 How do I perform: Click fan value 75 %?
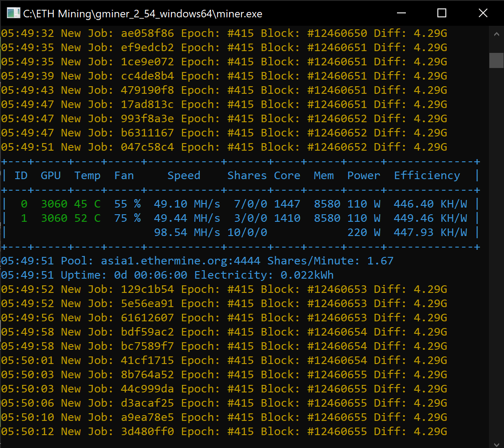(x=127, y=218)
